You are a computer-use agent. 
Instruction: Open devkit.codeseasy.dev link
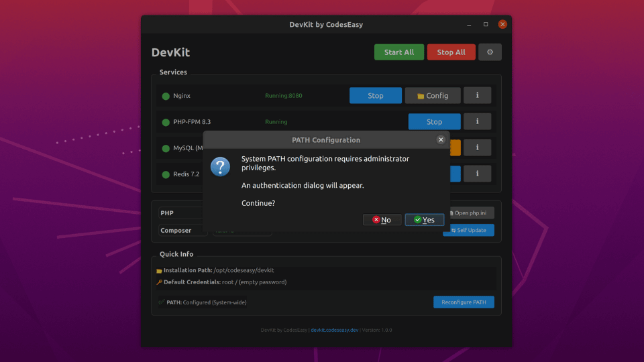pyautogui.click(x=334, y=330)
